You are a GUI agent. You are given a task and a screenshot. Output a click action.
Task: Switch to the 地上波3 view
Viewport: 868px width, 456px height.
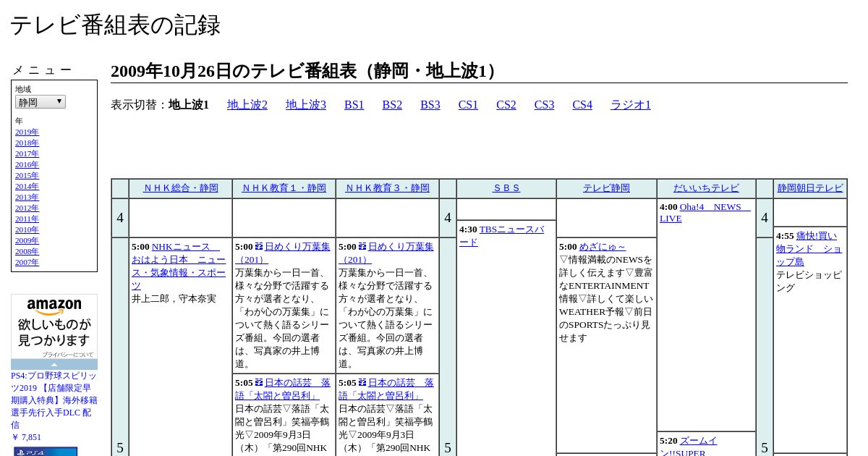click(x=306, y=105)
